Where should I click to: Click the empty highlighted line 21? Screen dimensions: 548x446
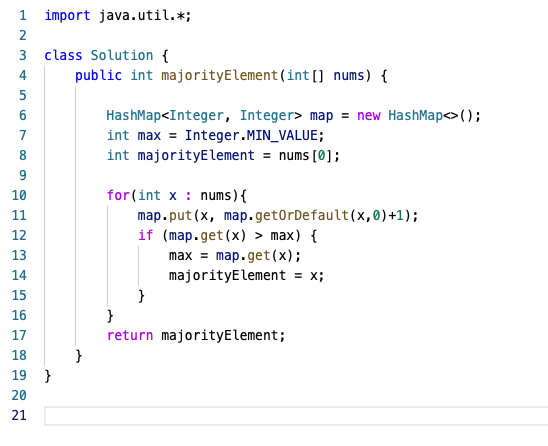pos(296,416)
